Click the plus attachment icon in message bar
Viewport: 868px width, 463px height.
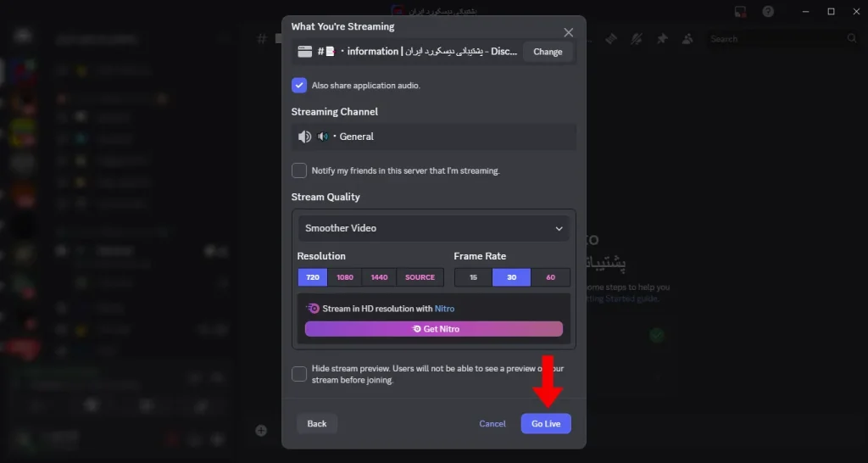pos(261,430)
